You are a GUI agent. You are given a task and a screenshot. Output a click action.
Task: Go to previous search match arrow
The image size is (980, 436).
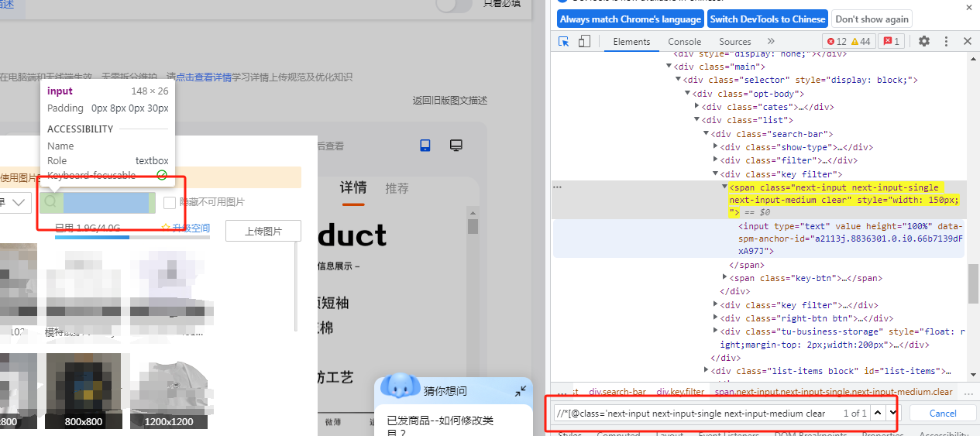pyautogui.click(x=878, y=414)
